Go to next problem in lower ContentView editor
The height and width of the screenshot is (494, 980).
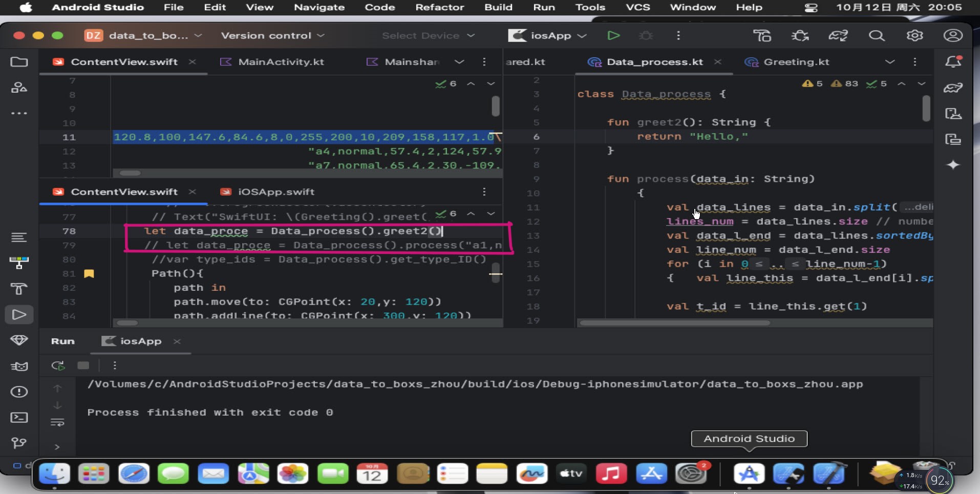click(x=491, y=213)
